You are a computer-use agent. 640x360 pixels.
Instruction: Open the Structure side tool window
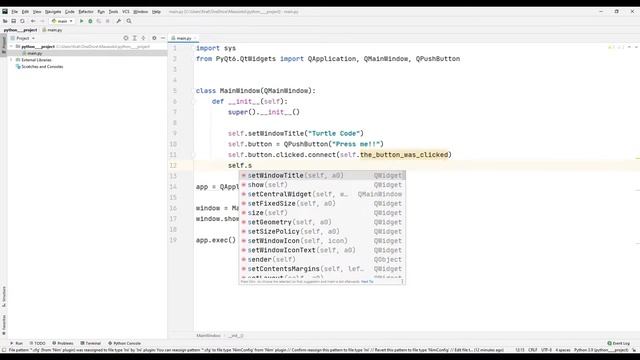[4, 297]
